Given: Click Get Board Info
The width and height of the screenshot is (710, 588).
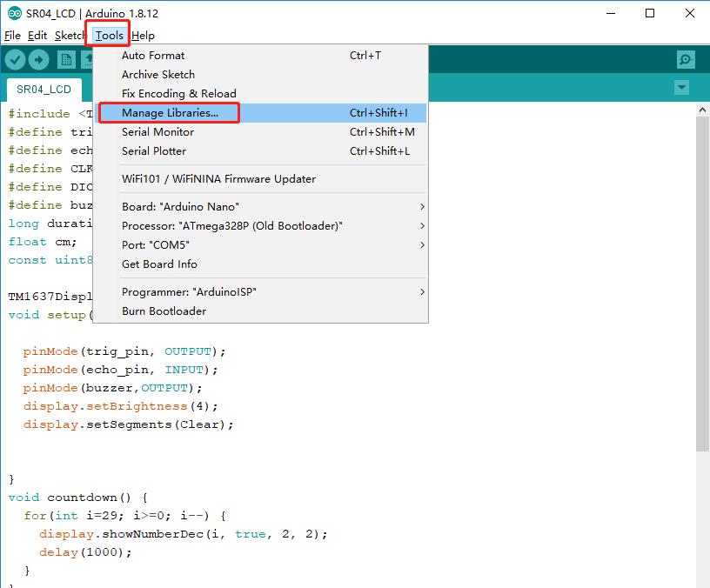Looking at the screenshot, I should pyautogui.click(x=159, y=264).
